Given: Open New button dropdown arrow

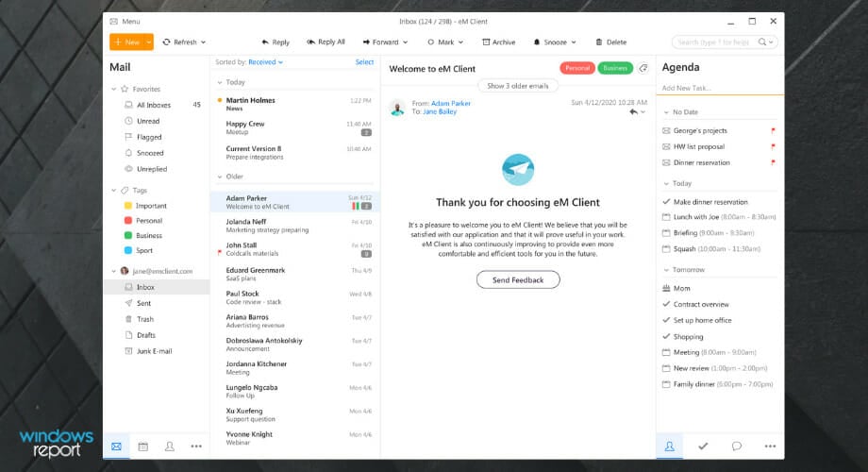Looking at the screenshot, I should tap(148, 42).
